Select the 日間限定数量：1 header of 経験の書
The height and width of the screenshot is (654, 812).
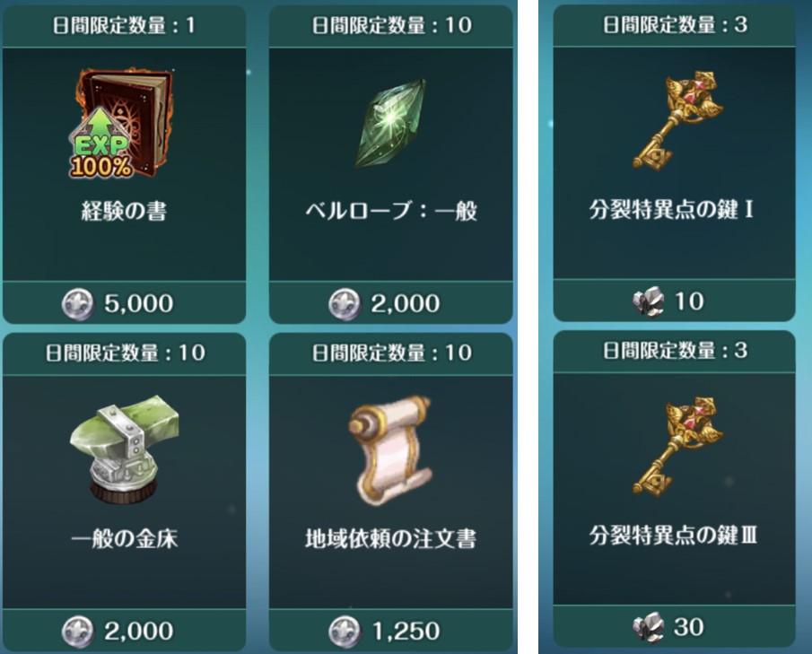tap(125, 25)
